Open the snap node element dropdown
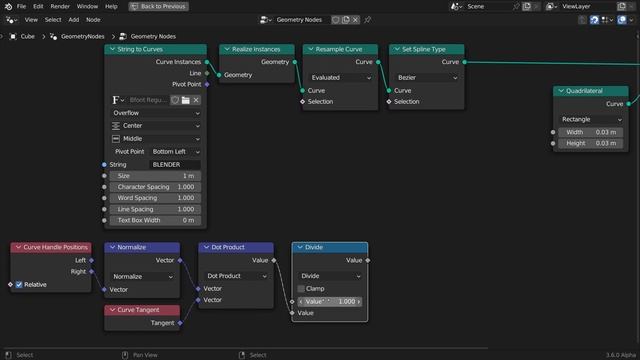This screenshot has height=360, width=640. [607, 20]
